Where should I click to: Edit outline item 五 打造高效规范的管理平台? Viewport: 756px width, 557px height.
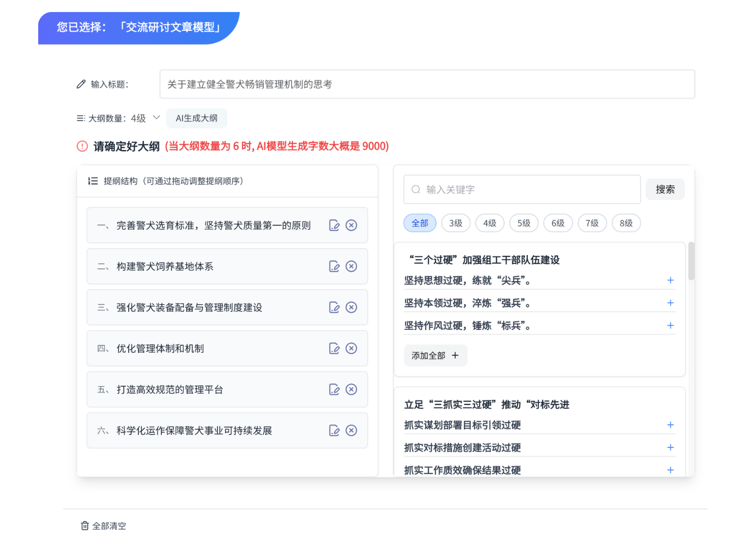(334, 389)
